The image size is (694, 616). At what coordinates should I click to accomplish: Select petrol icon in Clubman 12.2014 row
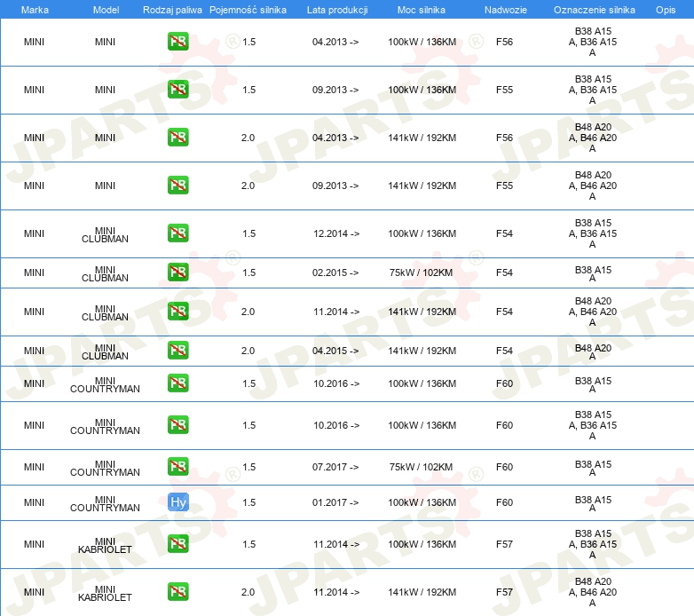177,233
